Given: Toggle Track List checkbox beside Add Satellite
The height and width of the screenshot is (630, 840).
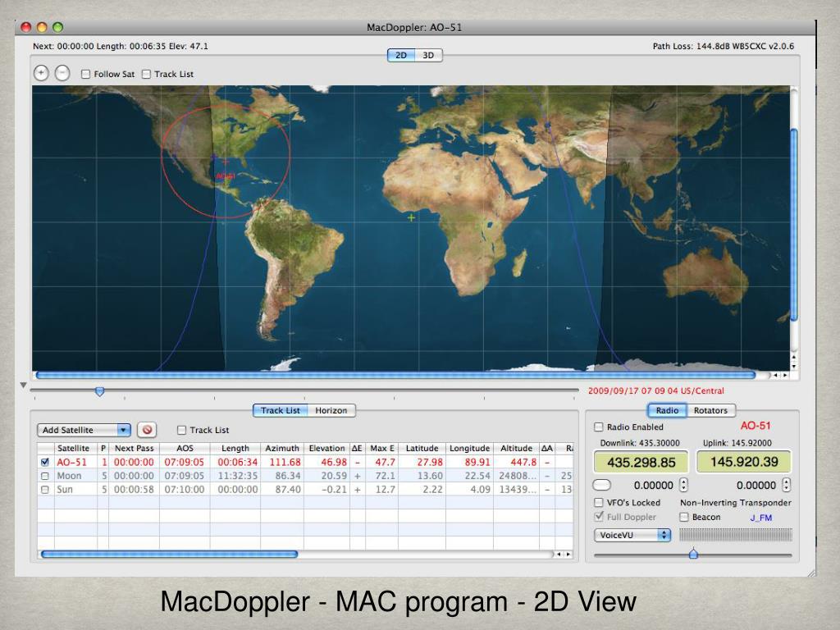Looking at the screenshot, I should 181,430.
